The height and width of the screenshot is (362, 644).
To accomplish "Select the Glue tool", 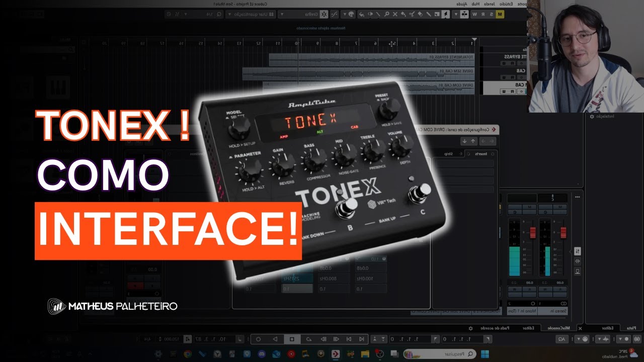I will 404,14.
